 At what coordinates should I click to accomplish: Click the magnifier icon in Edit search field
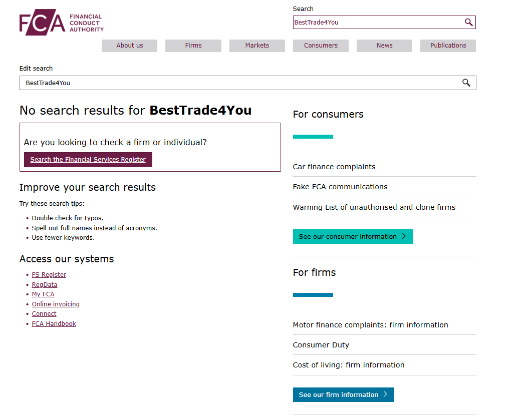(x=466, y=83)
